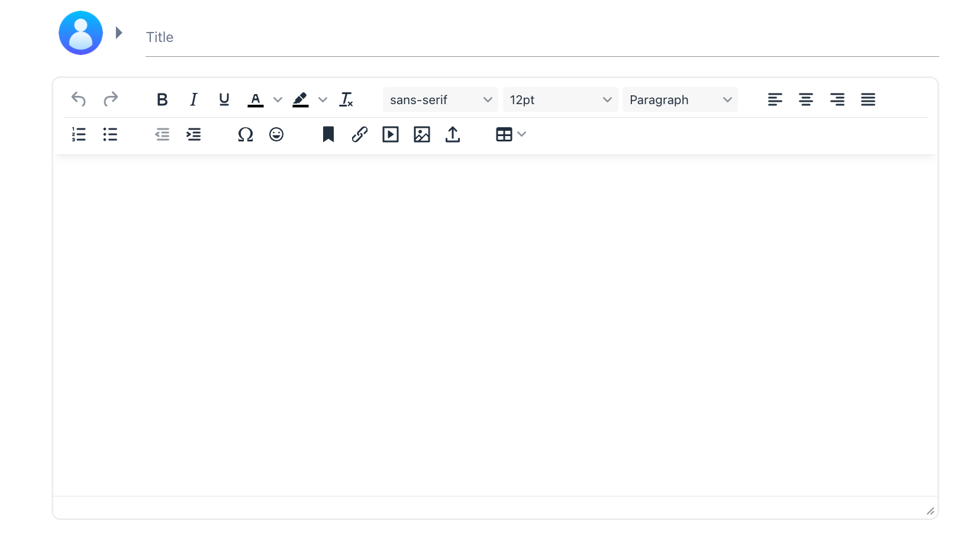Click the Title input field
The width and height of the screenshot is (980, 542).
(x=541, y=37)
